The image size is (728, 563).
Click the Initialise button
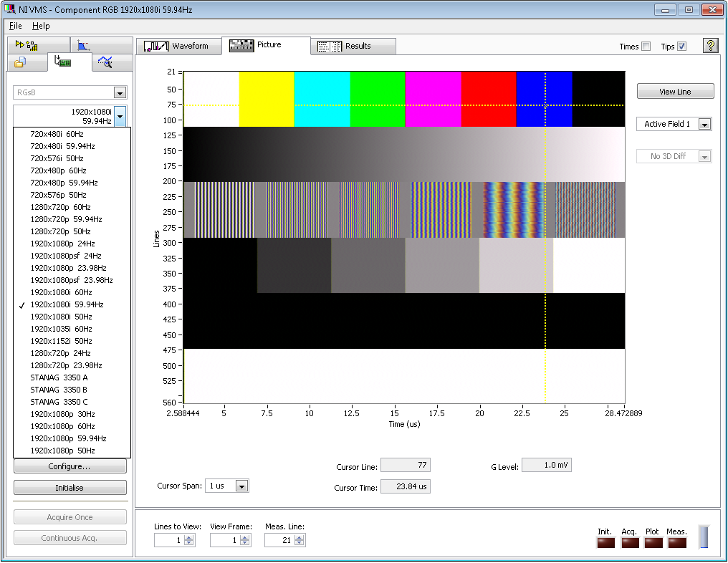[70, 488]
